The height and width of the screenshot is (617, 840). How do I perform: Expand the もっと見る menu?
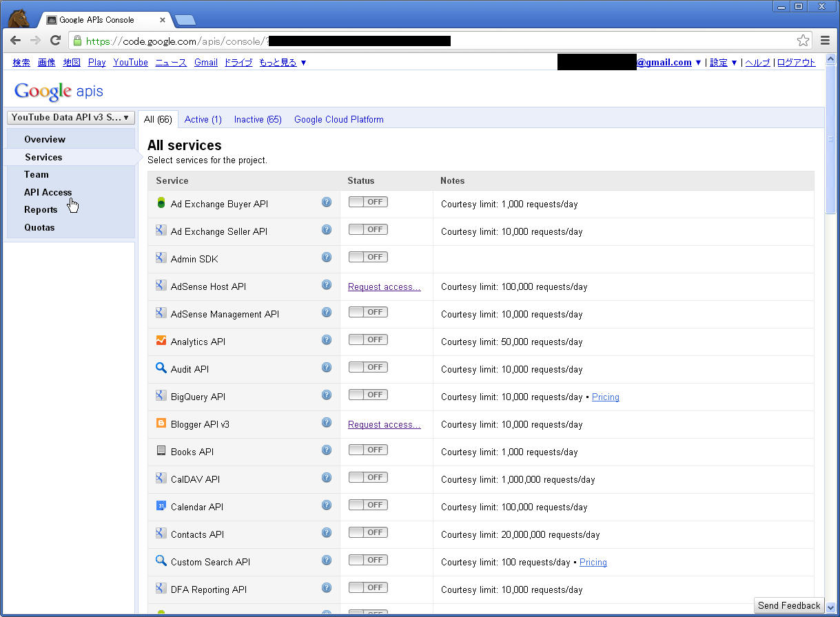pyautogui.click(x=283, y=63)
